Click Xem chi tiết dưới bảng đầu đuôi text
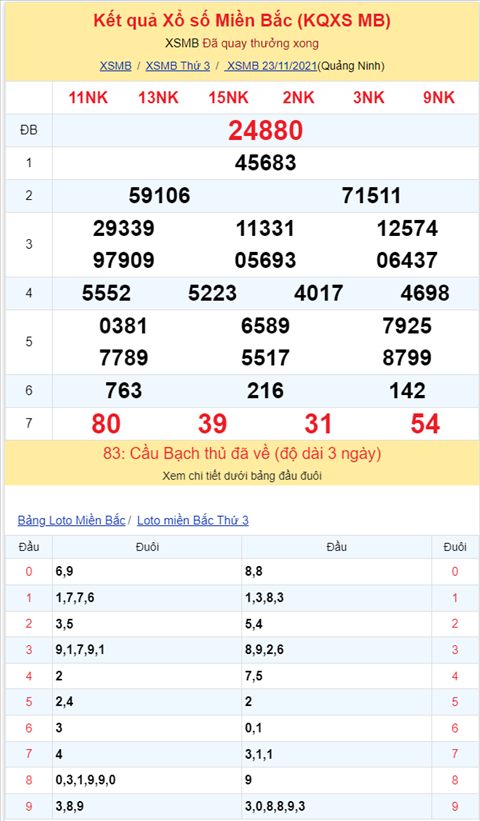The image size is (480, 821). pos(242,476)
